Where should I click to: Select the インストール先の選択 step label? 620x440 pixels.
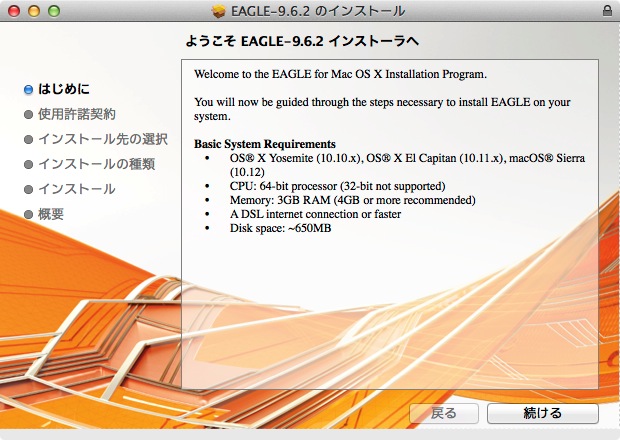(x=102, y=139)
